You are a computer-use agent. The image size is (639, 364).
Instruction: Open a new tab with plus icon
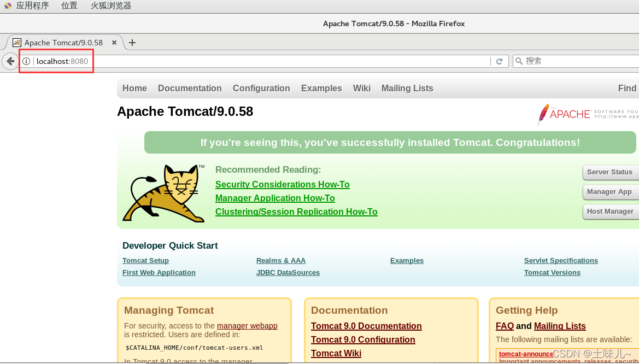[132, 43]
